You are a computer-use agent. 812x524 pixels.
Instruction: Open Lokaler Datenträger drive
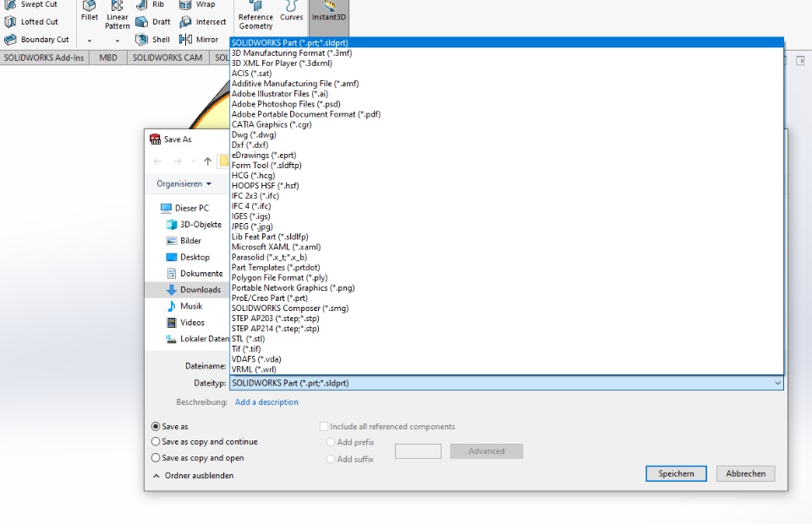click(197, 339)
